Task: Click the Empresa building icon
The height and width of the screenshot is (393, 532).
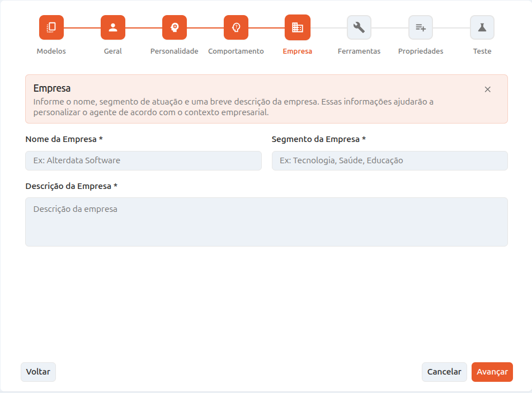Action: (x=298, y=27)
